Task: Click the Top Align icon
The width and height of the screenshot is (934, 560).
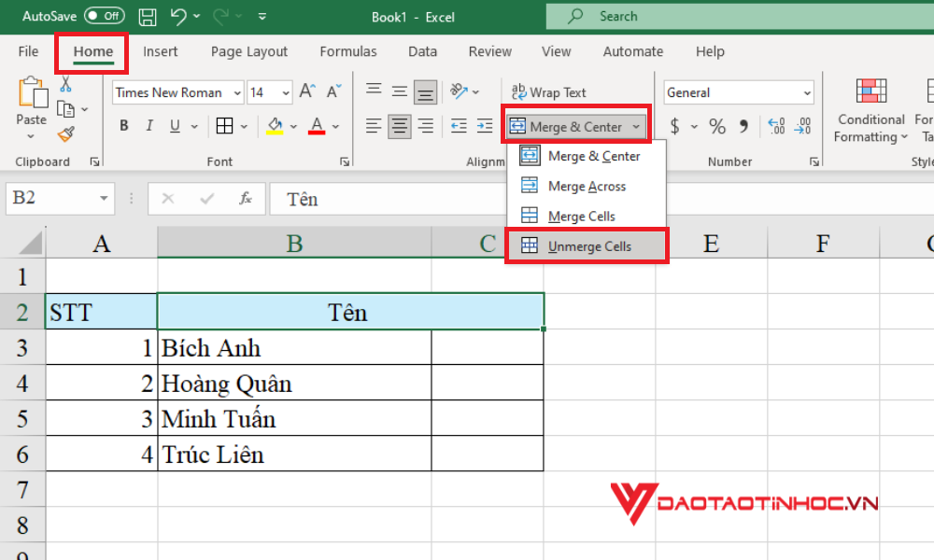Action: (374, 91)
